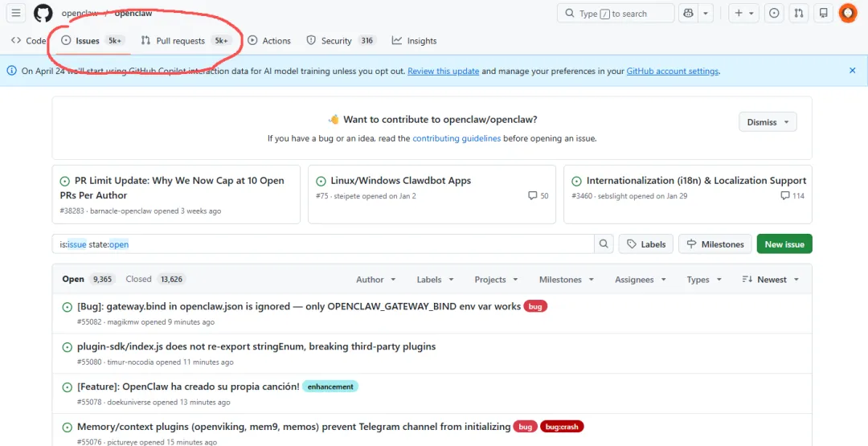The width and height of the screenshot is (868, 446).
Task: Click comment count 114 on i18n card
Action: [792, 195]
